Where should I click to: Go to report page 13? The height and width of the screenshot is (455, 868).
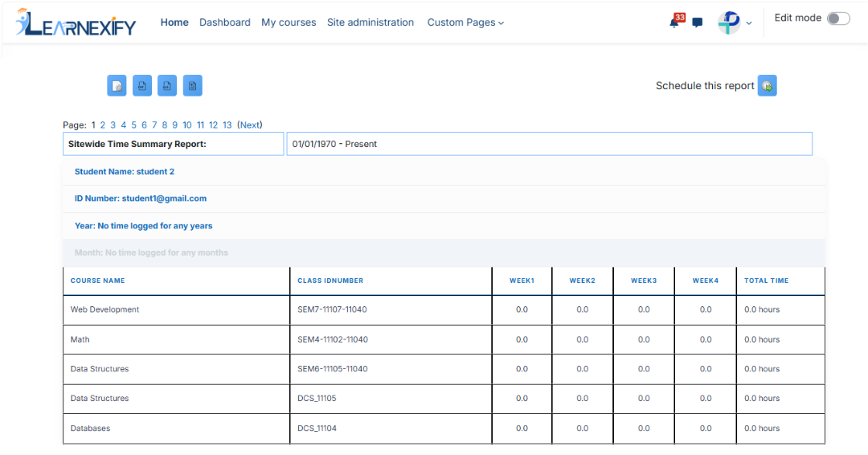227,125
